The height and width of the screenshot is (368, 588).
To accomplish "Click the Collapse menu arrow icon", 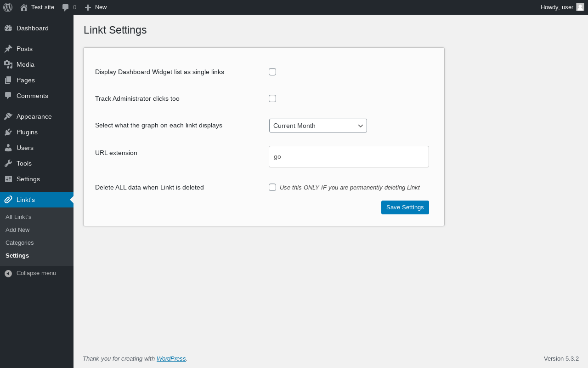I will [x=8, y=273].
